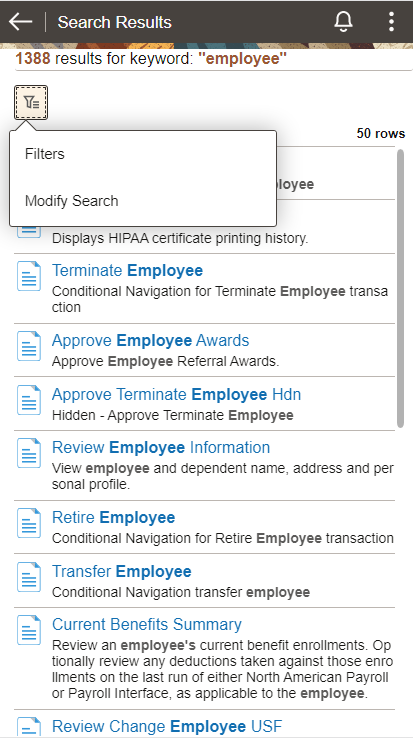Open the Review Change Employee USF link
The height and width of the screenshot is (738, 413).
tap(166, 726)
